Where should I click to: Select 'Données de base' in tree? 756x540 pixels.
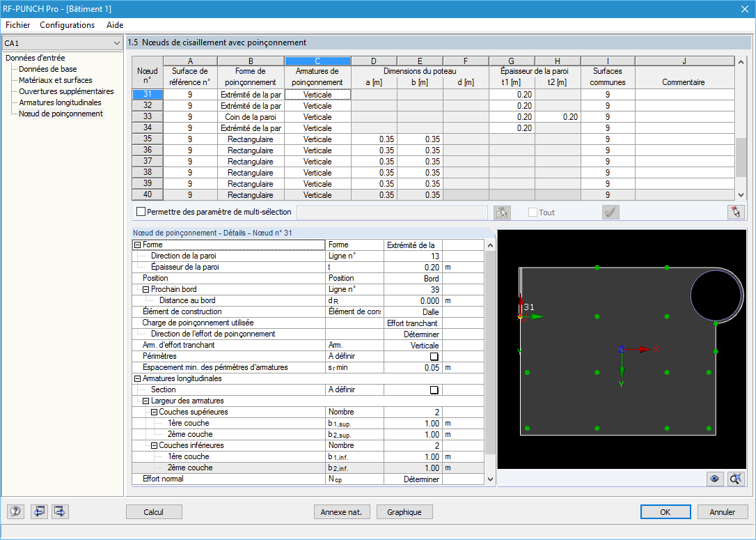pyautogui.click(x=48, y=69)
